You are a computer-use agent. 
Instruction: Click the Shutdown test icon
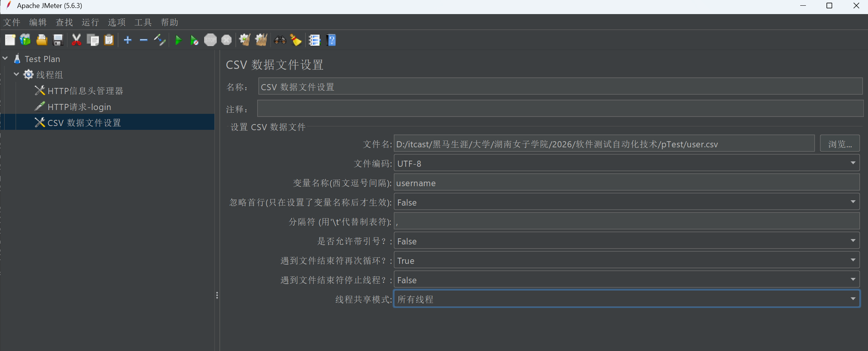227,40
